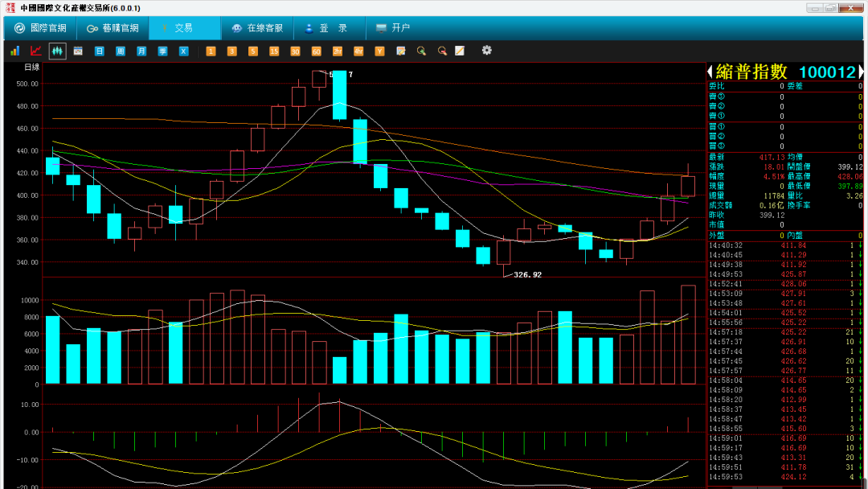The image size is (868, 489).
Task: Click the 10000 volume axis label
Action: 30,301
